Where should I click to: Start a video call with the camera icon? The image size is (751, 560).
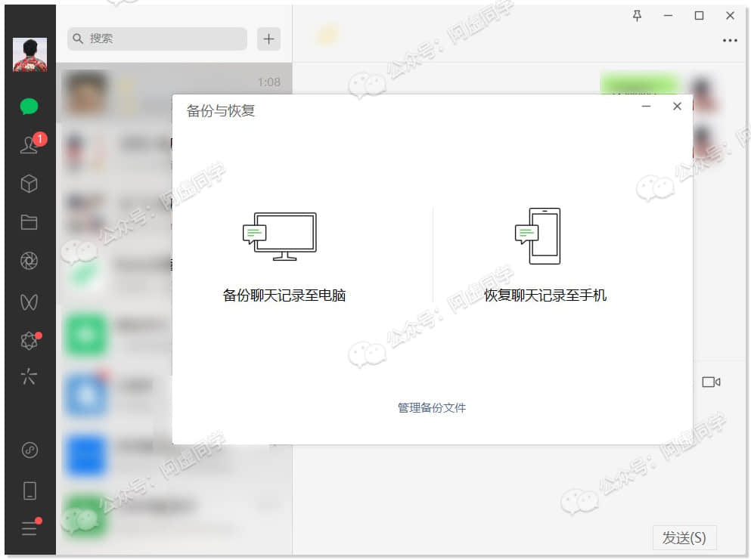(x=711, y=382)
